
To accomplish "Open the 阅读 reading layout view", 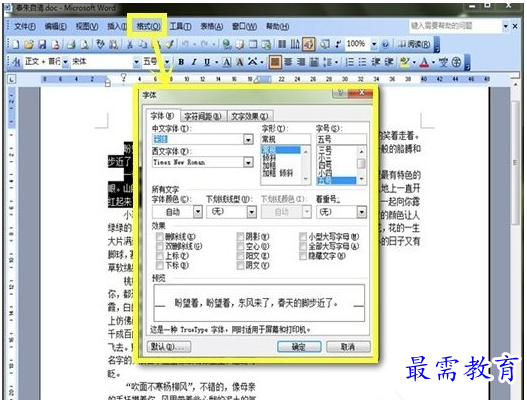I will pos(414,44).
